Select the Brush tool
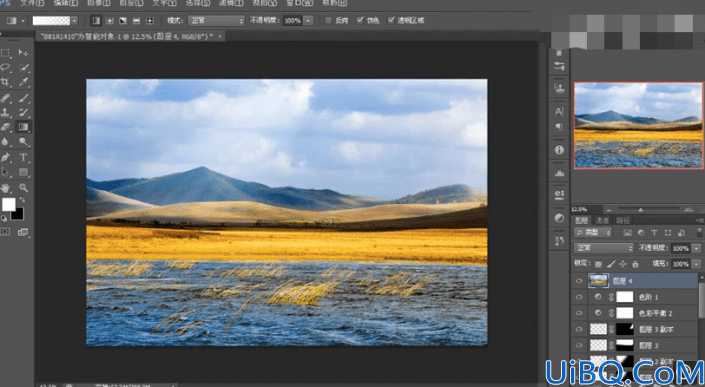The width and height of the screenshot is (705, 387). pyautogui.click(x=23, y=98)
